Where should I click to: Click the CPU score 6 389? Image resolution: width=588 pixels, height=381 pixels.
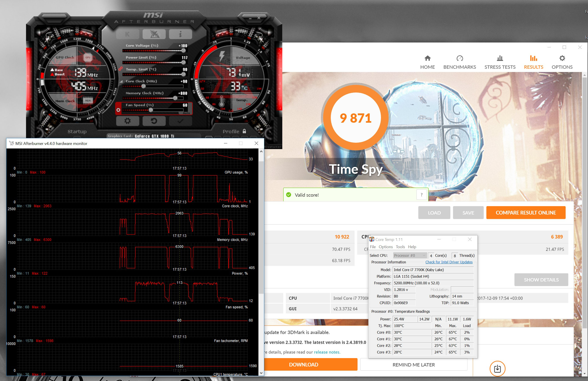click(x=557, y=237)
